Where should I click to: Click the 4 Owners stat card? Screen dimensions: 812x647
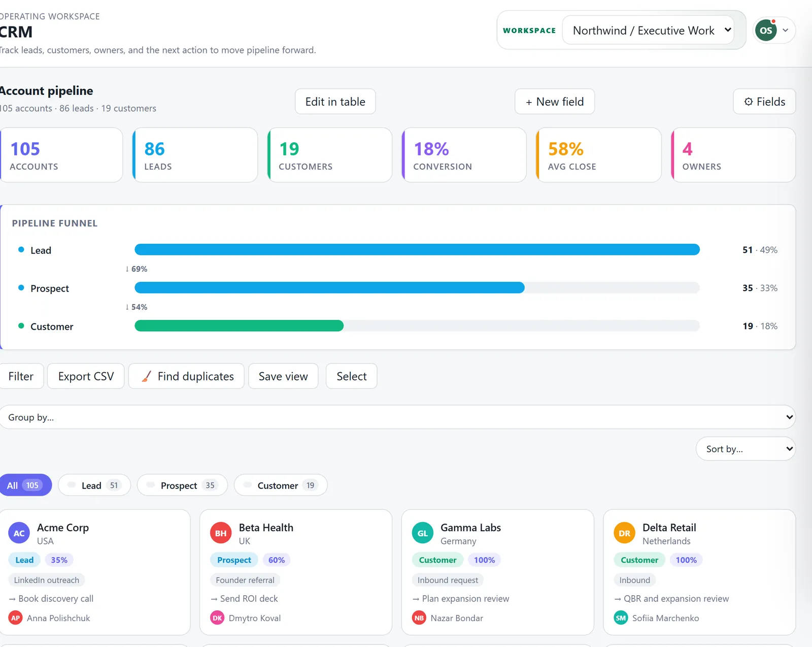click(x=733, y=155)
